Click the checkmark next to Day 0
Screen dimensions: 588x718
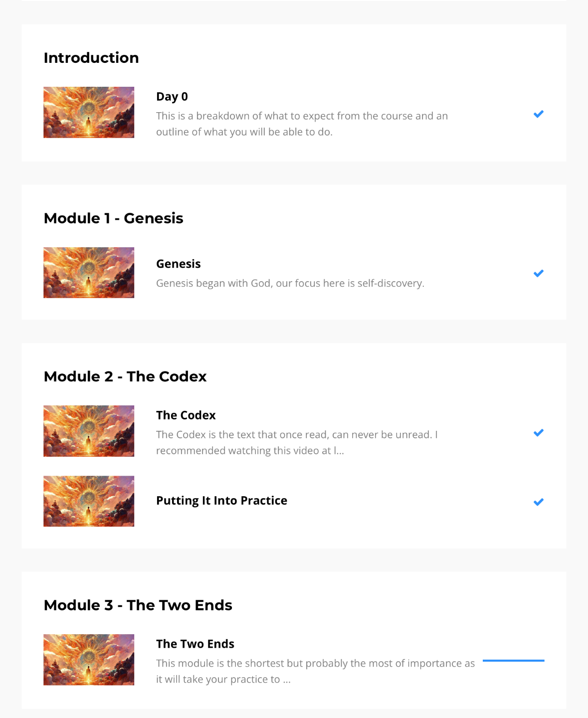(538, 114)
